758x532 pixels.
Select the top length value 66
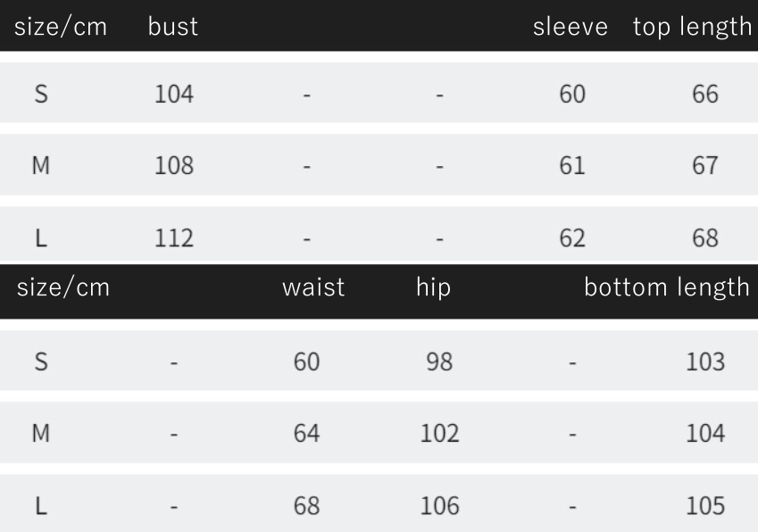(x=705, y=94)
